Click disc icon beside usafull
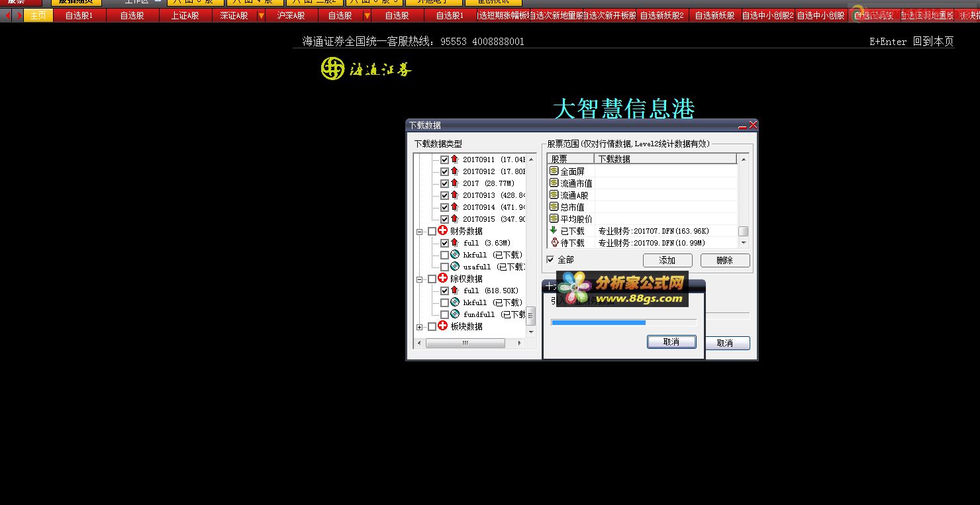The width and height of the screenshot is (980, 505). [455, 267]
